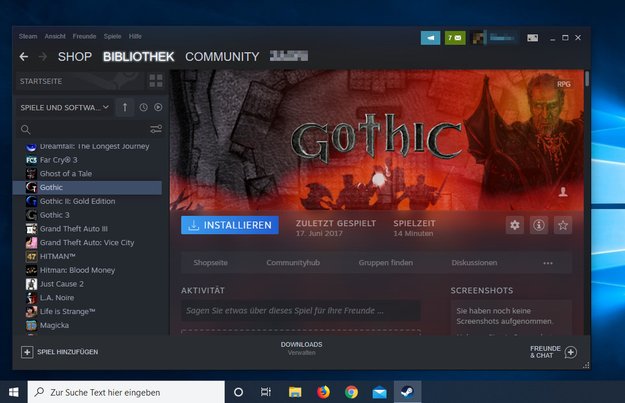This screenshot has height=403, width=625.
Task: Open the blurred profile name tab
Action: [289, 56]
